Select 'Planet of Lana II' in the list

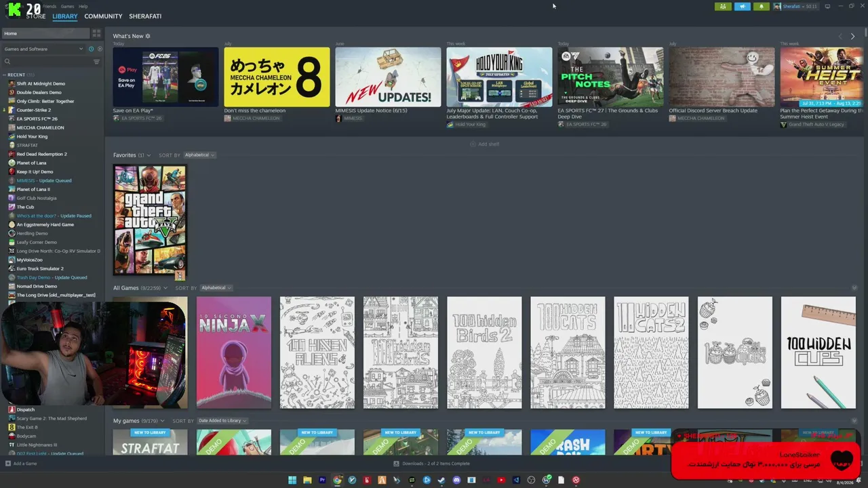(33, 189)
